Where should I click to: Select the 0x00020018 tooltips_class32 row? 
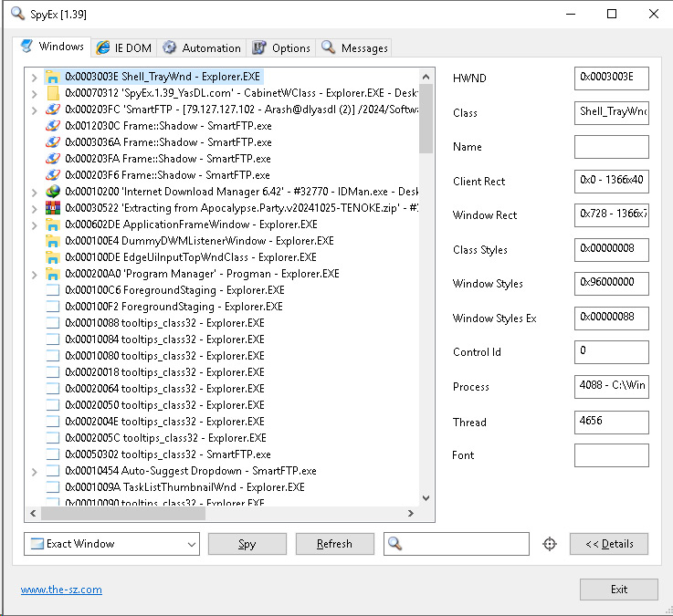(164, 372)
